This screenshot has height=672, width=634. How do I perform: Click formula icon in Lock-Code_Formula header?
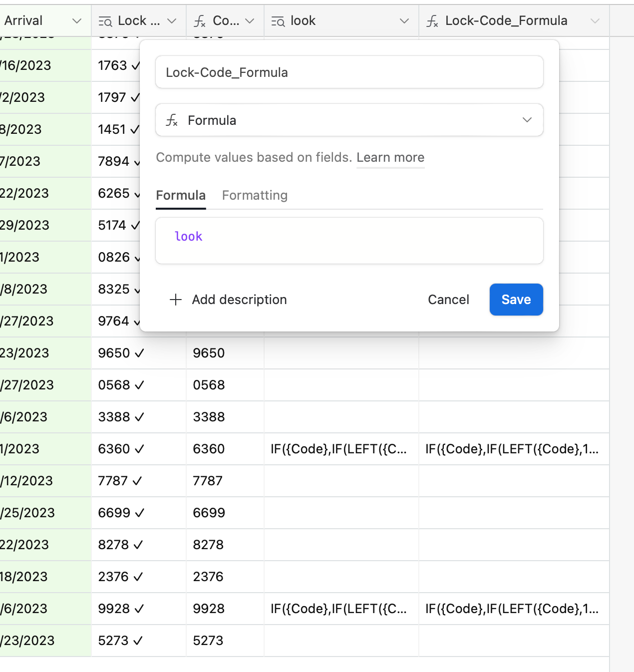point(432,21)
